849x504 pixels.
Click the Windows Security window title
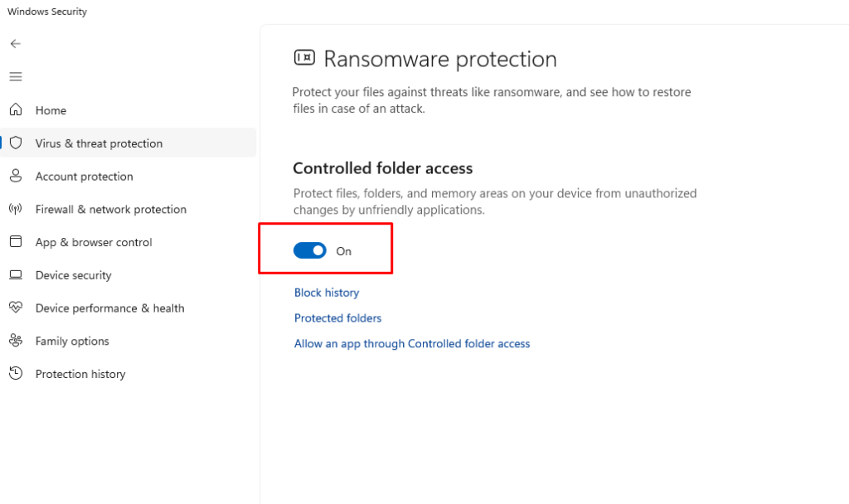(x=47, y=12)
